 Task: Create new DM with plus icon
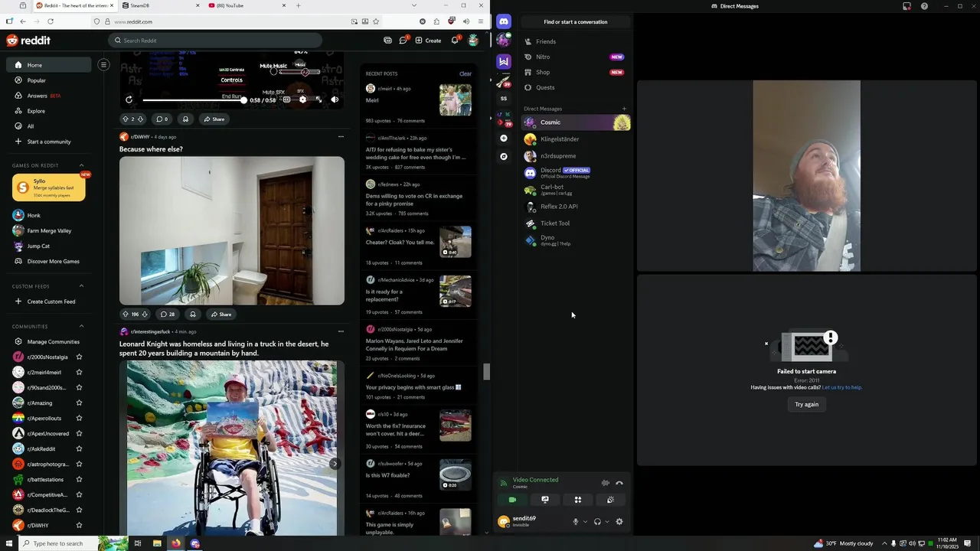point(624,109)
